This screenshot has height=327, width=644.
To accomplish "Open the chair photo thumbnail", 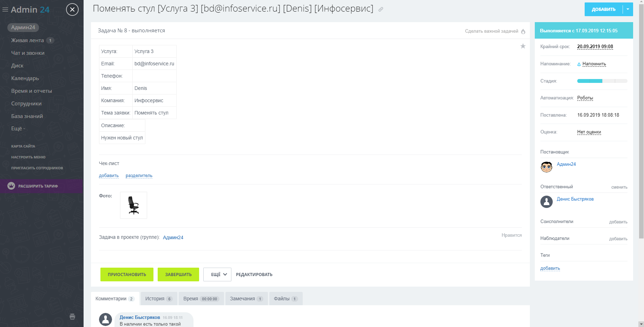I will [133, 205].
